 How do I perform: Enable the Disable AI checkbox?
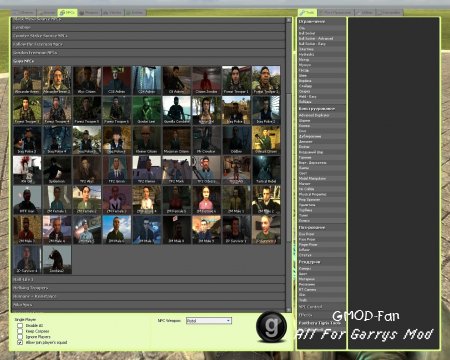click(20, 325)
